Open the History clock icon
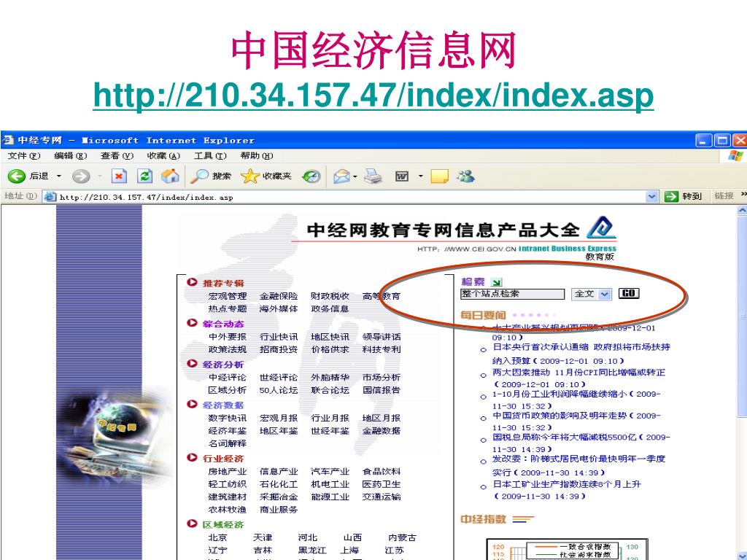 [x=311, y=176]
